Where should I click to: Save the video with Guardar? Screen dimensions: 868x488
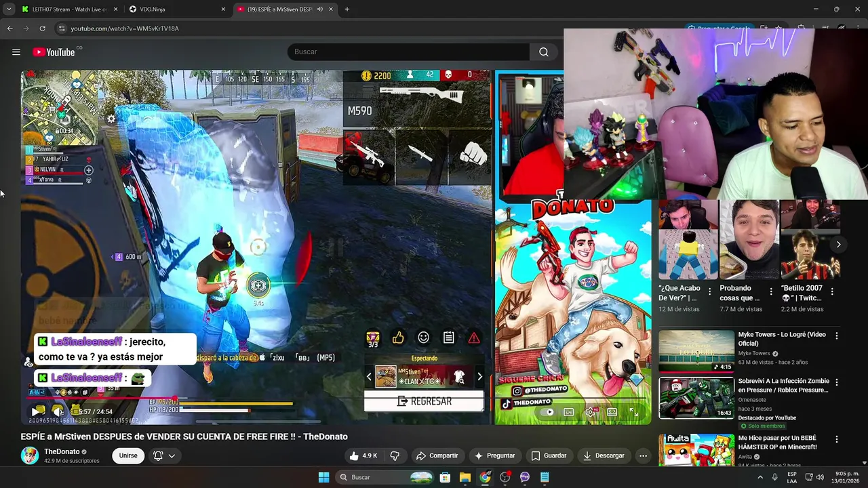click(549, 455)
